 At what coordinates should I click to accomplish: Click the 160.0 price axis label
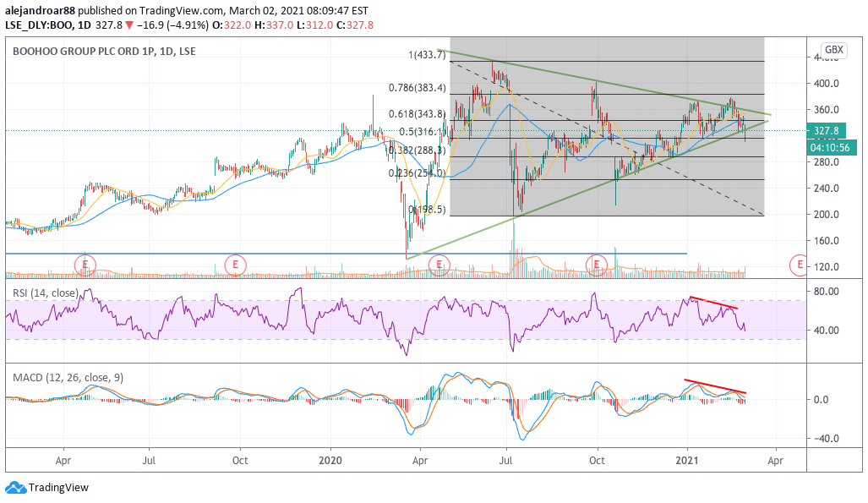coord(826,241)
